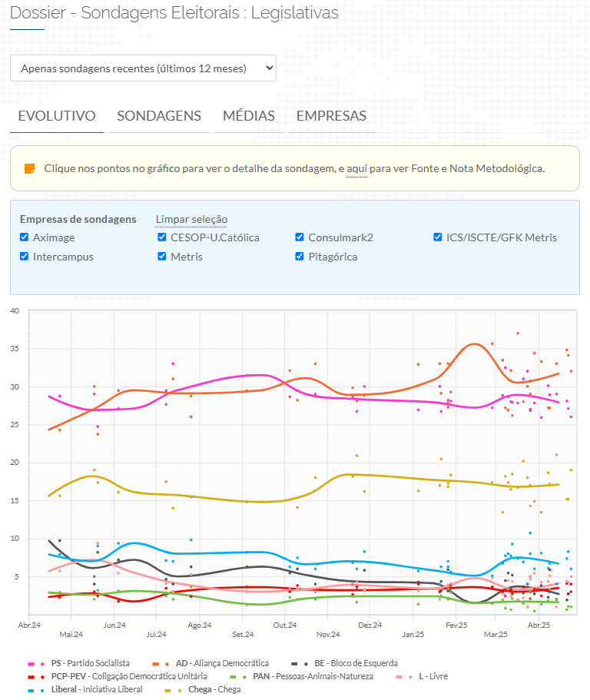Toggle Chega legend color marker
This screenshot has height=700, width=590.
coord(171,690)
